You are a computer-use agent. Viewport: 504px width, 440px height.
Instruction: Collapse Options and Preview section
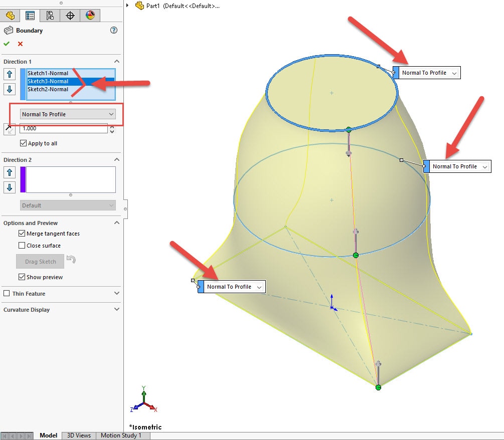click(117, 223)
